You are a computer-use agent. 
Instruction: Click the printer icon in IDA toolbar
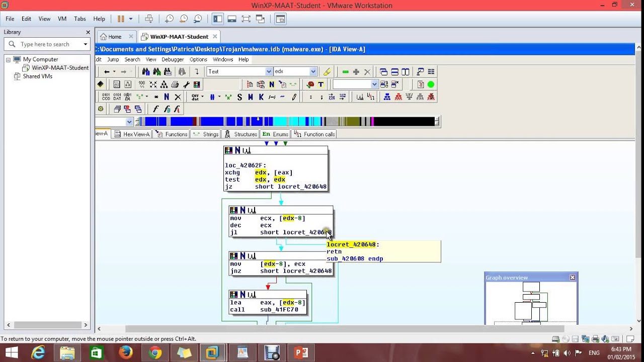coord(175,84)
